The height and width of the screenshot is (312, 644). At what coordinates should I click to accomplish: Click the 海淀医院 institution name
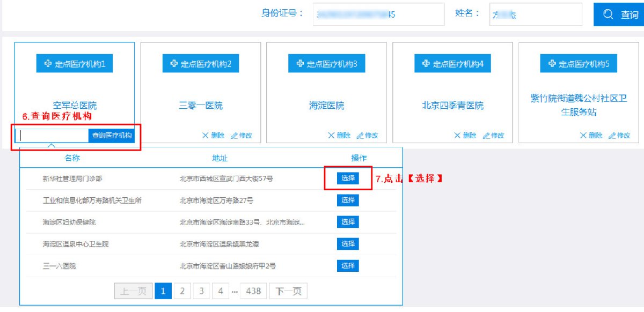(327, 106)
